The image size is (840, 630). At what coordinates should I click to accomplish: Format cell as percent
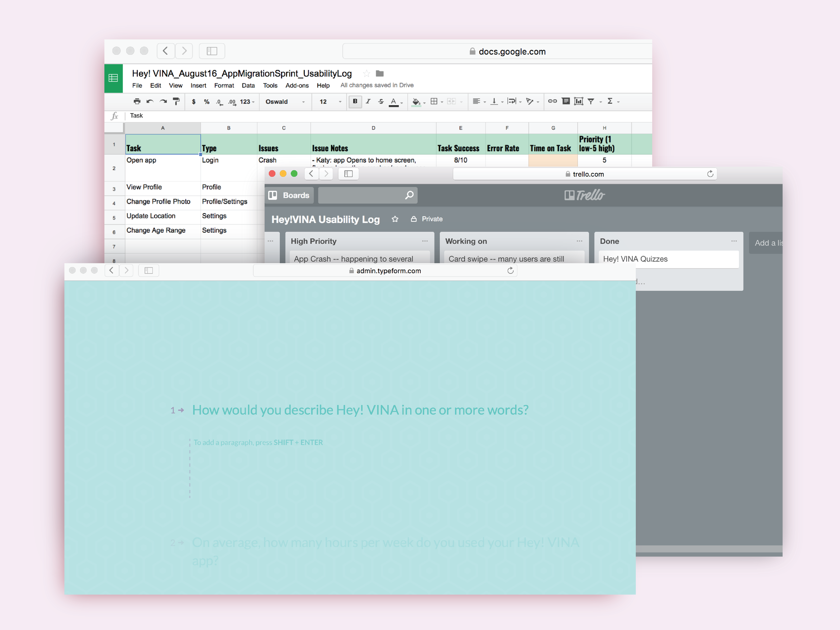[x=207, y=101]
